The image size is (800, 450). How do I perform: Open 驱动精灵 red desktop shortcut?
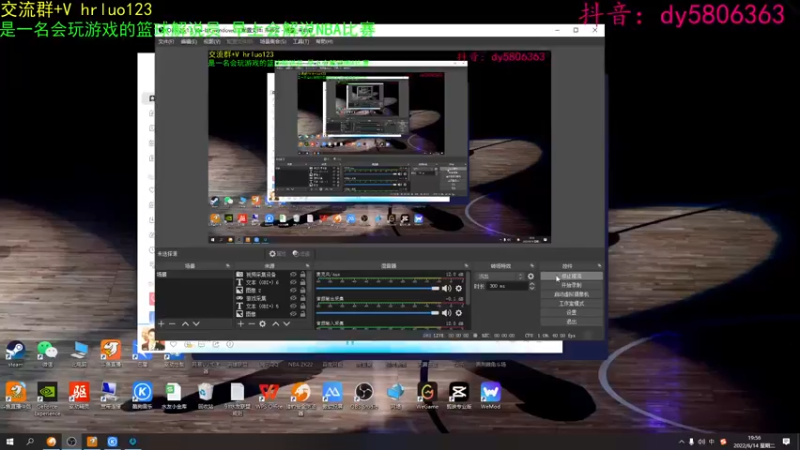point(79,396)
